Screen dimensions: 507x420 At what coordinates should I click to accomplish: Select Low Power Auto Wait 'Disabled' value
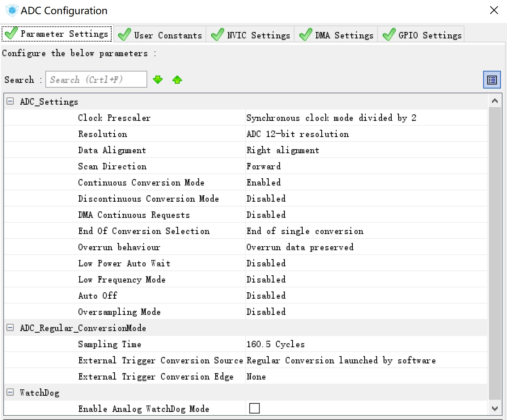(x=266, y=263)
